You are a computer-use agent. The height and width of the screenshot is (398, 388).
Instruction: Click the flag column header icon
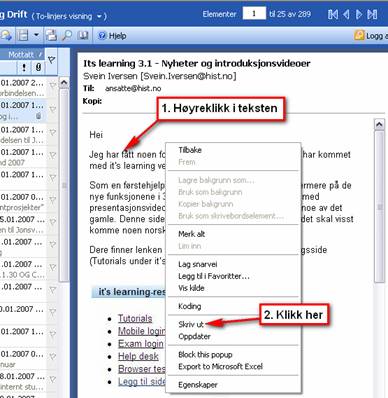coord(51,60)
